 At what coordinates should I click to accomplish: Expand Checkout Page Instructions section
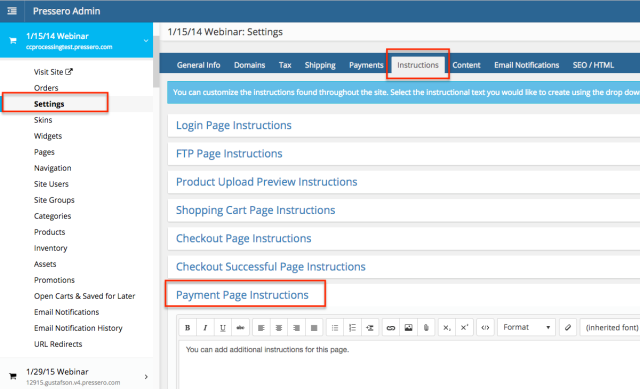(x=244, y=238)
